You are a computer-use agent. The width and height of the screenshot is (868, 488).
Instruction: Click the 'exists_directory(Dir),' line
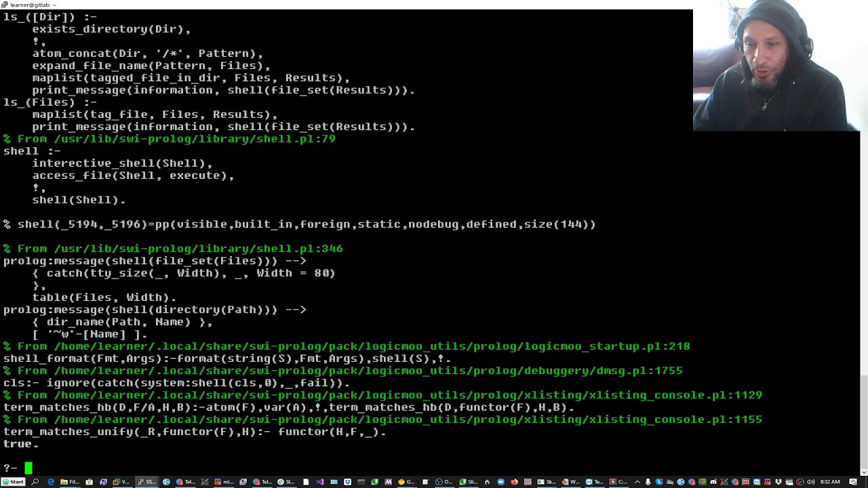(x=111, y=29)
